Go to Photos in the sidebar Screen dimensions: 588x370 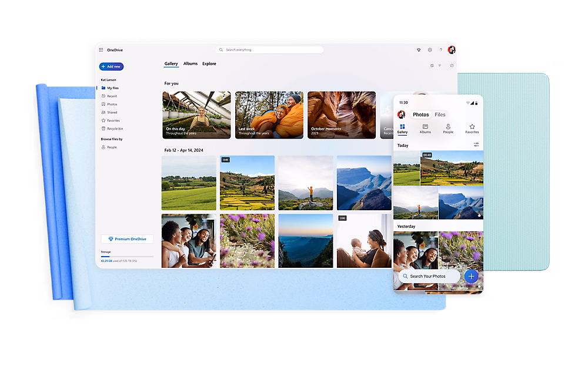(109, 105)
